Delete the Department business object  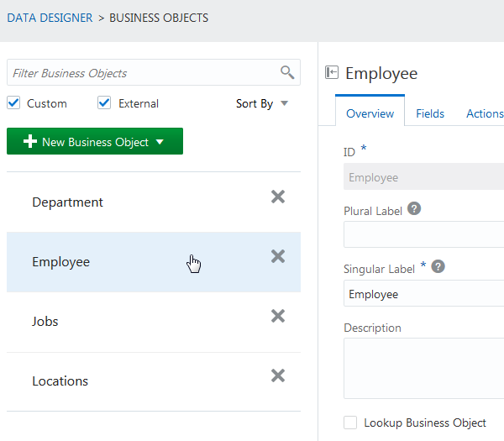click(x=278, y=197)
